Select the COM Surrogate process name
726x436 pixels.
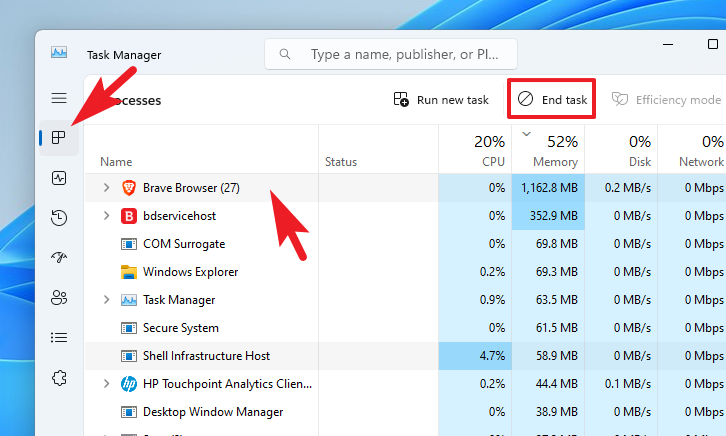(184, 244)
